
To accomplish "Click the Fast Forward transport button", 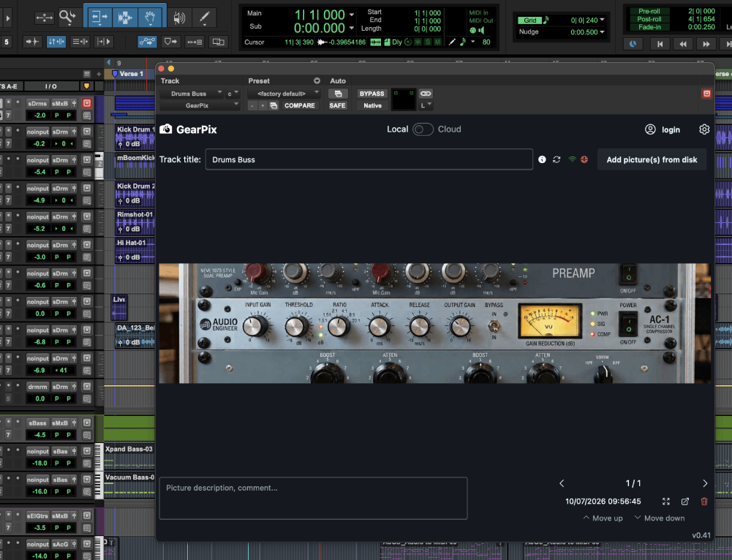I will pyautogui.click(x=706, y=44).
